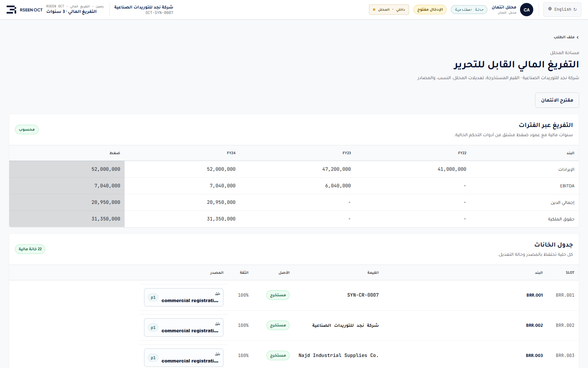Click the 100% confidence in BRR.001 row
588x368 pixels.
pyautogui.click(x=243, y=295)
